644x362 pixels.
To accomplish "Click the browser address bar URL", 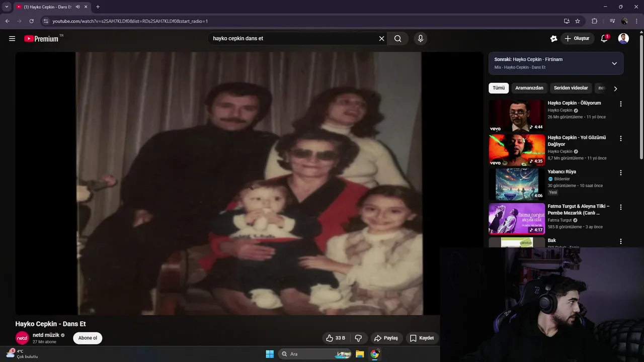I will click(x=130, y=21).
